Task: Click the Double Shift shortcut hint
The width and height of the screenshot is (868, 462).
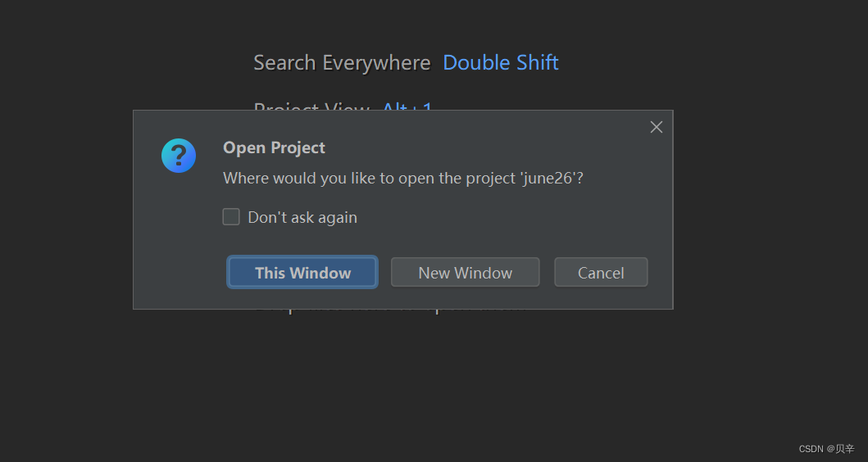Action: tap(501, 62)
